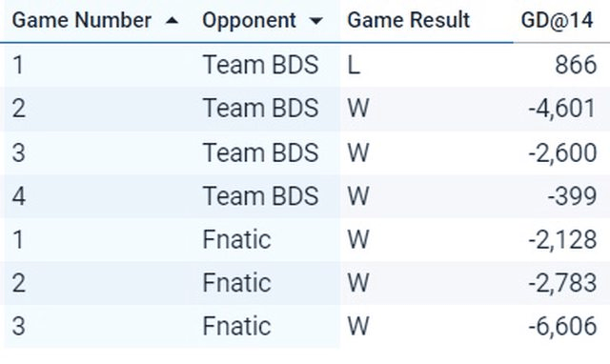Click the Game Number ascending sort arrow
Screen dimensions: 610x364
click(x=172, y=20)
